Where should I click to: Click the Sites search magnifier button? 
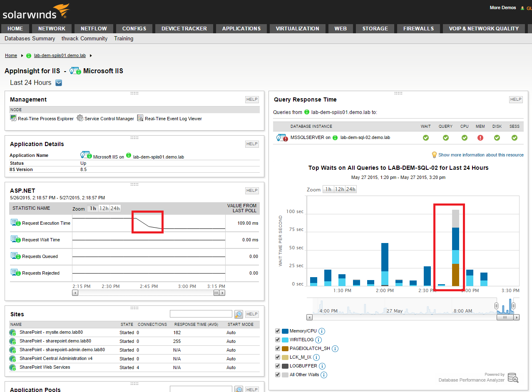click(239, 314)
